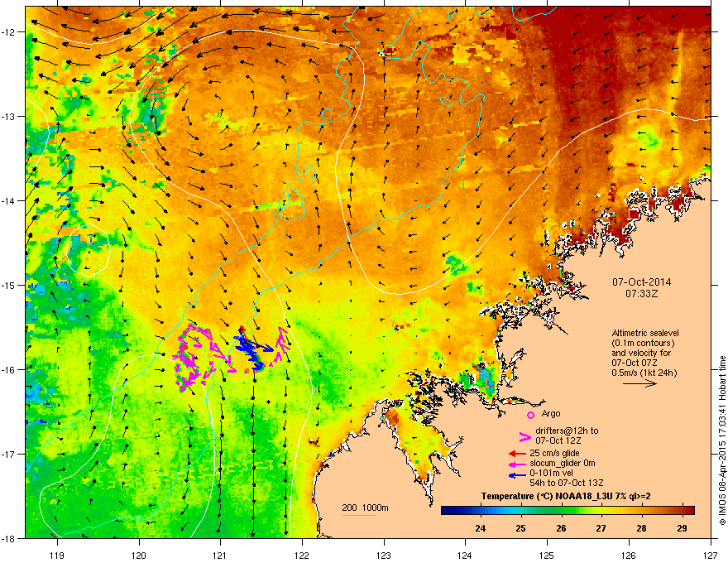Click the red 25 cm/s glide arrow
This screenshot has height=563, width=728.
point(517,454)
